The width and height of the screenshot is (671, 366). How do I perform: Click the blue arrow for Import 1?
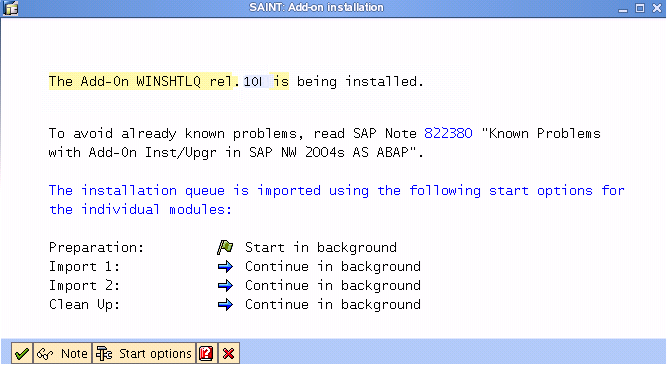pyautogui.click(x=225, y=267)
